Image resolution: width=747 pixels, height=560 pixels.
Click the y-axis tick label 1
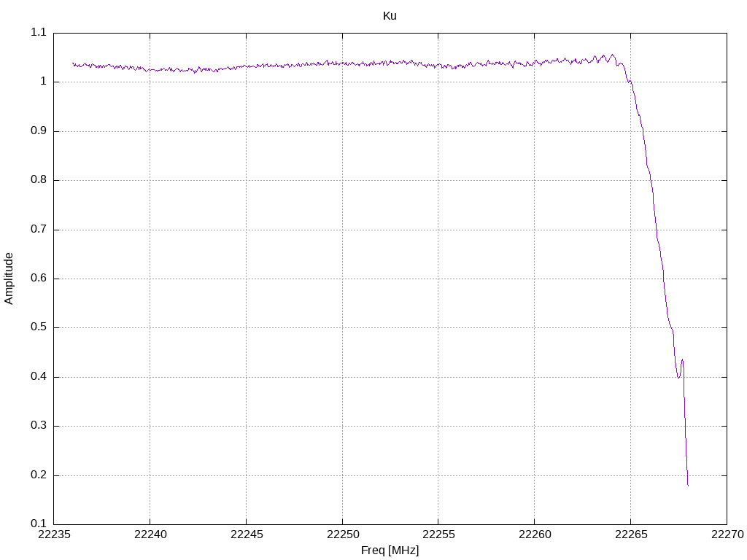[43, 82]
